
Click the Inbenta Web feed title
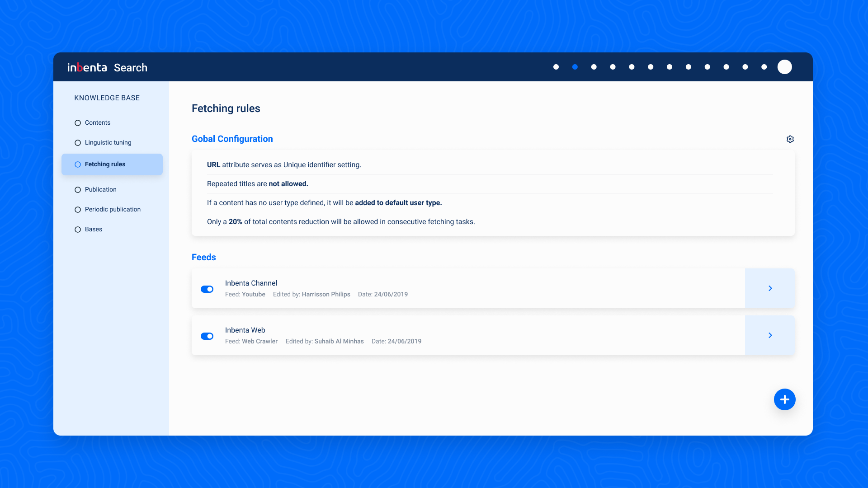click(x=245, y=330)
